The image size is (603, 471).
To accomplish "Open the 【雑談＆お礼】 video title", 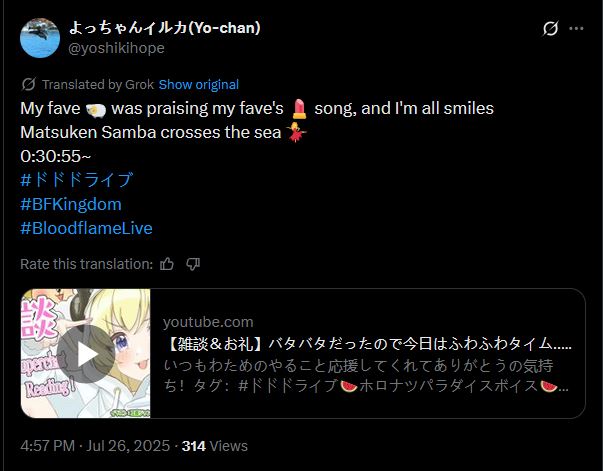I will pyautogui.click(x=367, y=344).
